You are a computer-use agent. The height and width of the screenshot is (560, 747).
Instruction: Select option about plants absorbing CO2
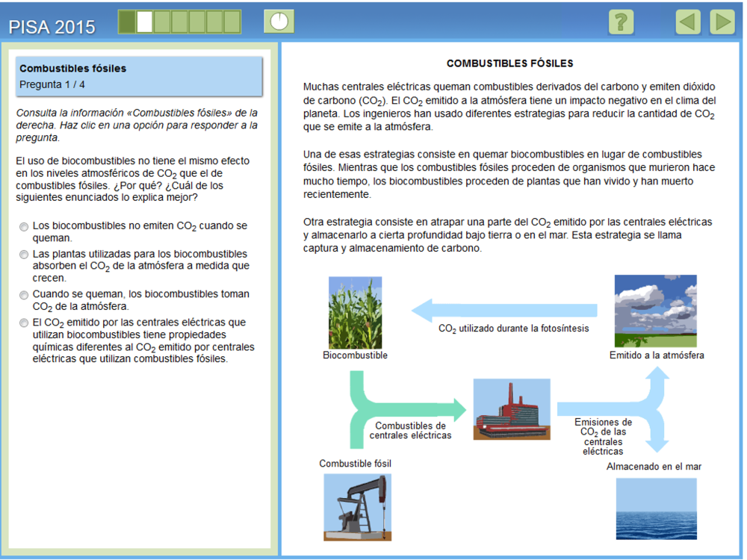pos(25,255)
